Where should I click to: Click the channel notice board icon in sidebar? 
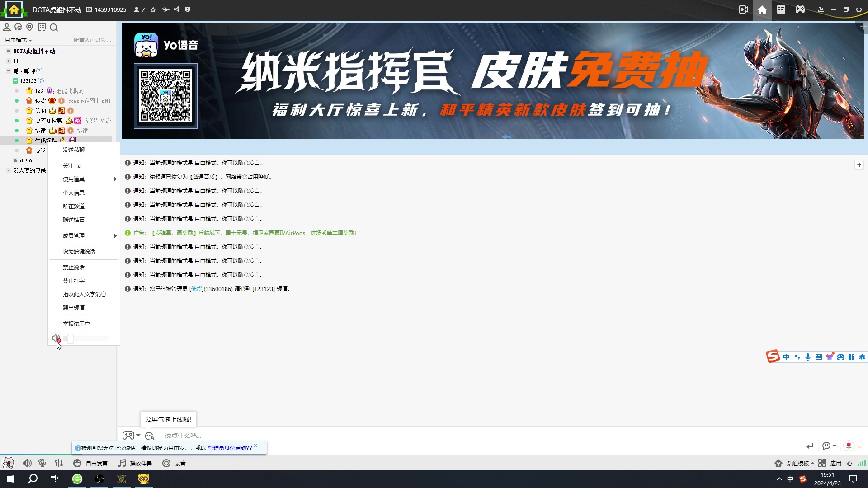coord(42,28)
